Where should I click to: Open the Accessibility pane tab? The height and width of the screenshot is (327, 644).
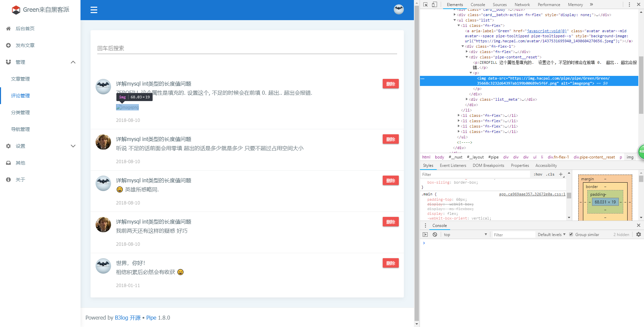tap(546, 166)
